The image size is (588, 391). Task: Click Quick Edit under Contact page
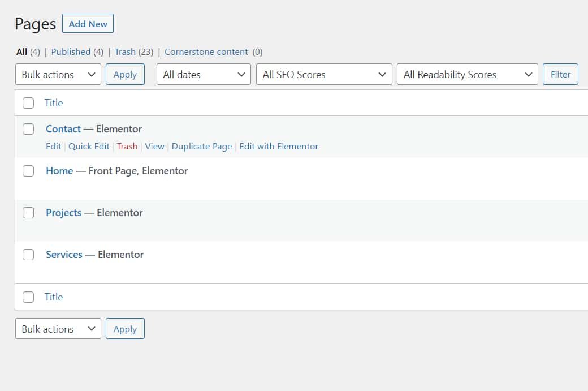89,147
